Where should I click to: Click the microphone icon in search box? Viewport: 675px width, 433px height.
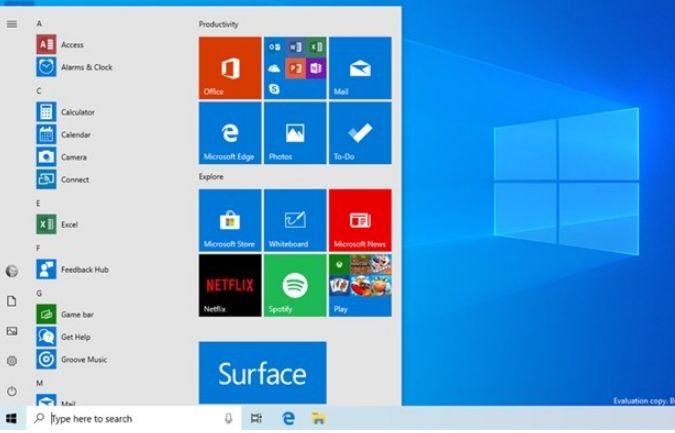[229, 418]
